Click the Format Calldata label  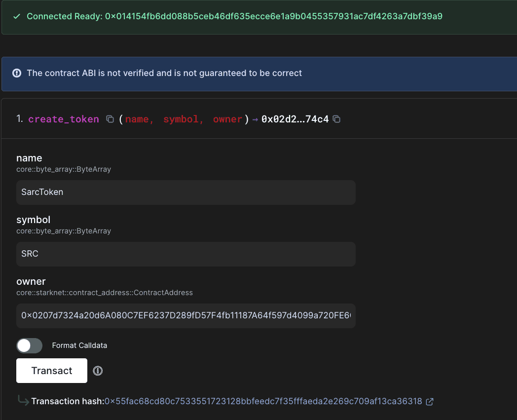click(x=79, y=345)
